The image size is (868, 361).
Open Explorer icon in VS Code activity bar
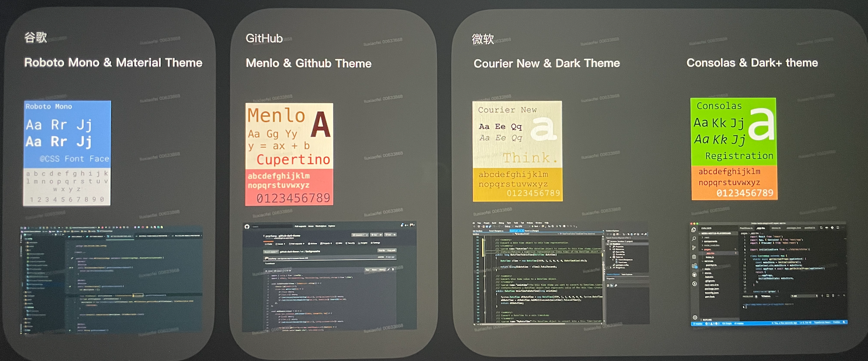point(693,230)
